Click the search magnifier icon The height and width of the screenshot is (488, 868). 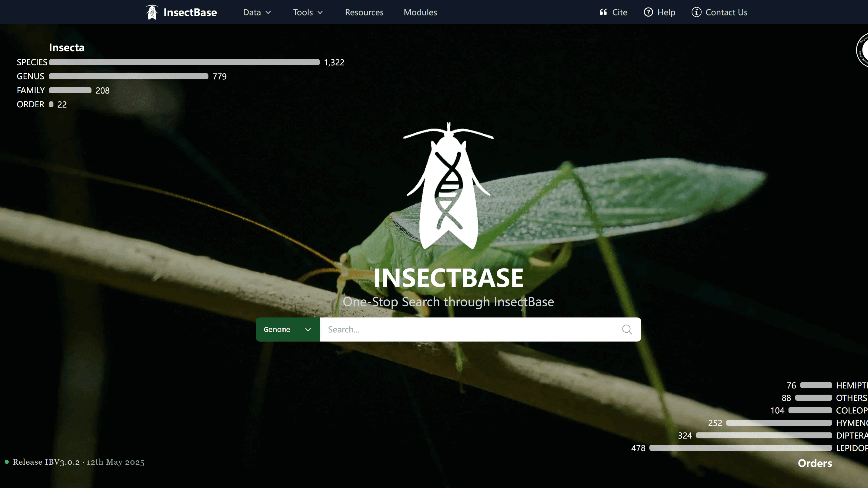point(626,329)
